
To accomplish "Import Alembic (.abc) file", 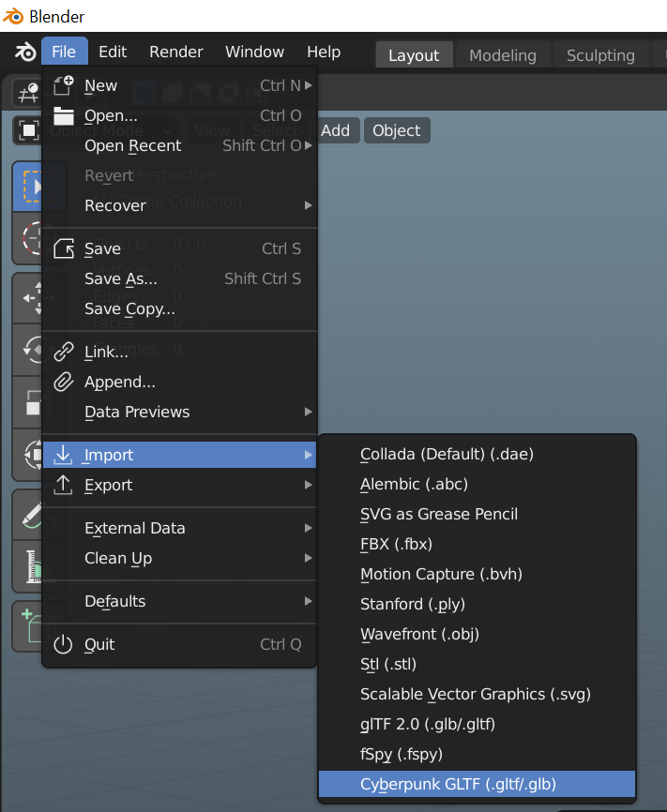I will (477, 484).
